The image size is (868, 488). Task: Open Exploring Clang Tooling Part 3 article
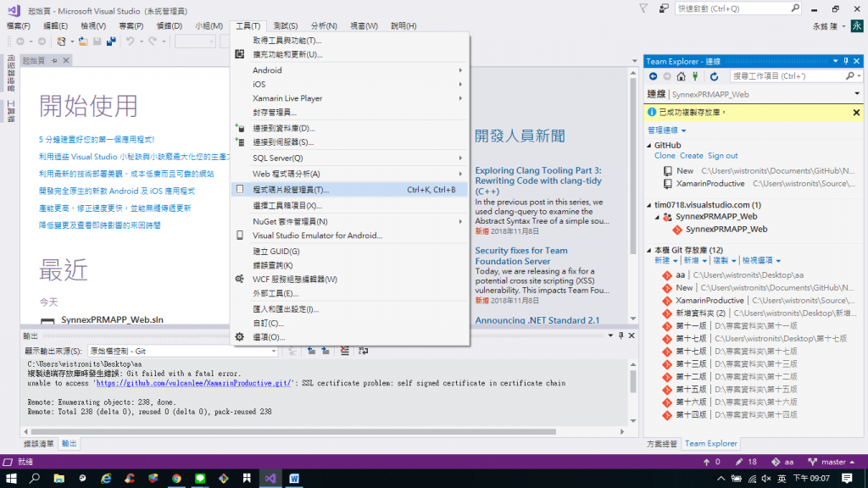point(538,180)
